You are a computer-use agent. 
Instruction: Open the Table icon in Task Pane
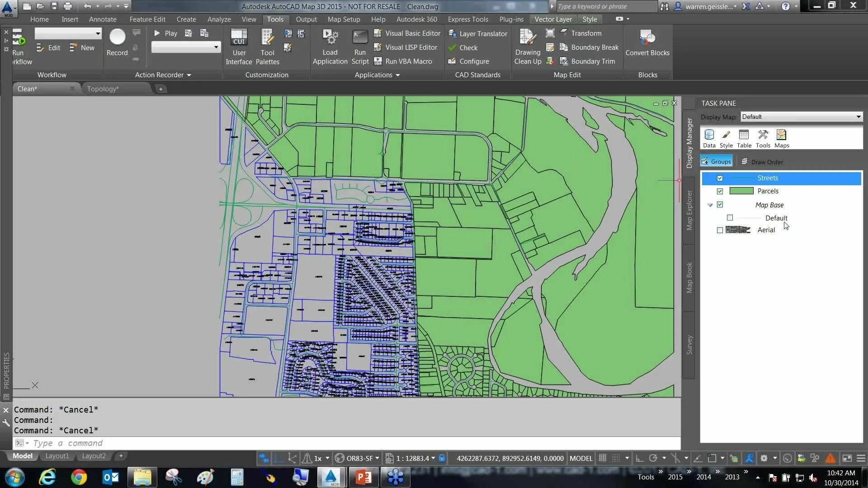[x=744, y=135]
